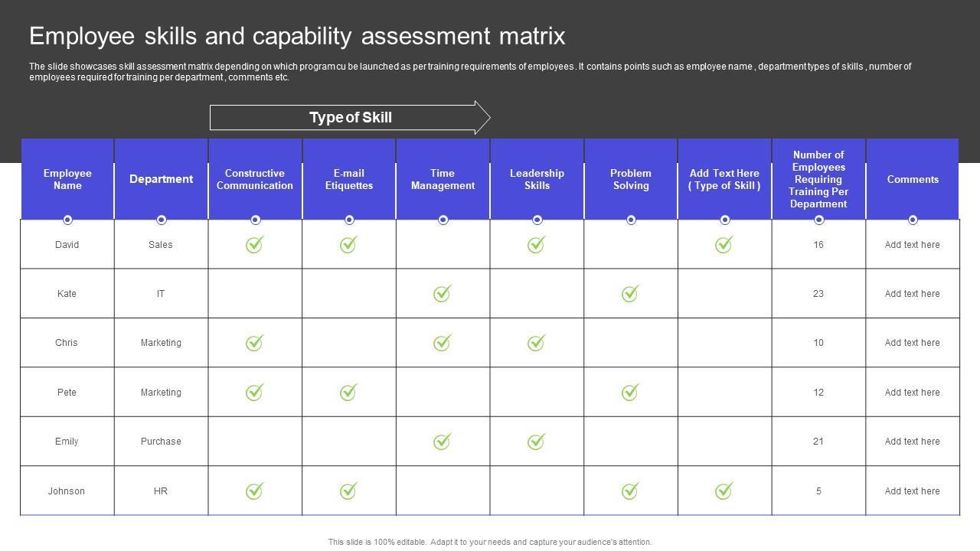The height and width of the screenshot is (551, 980).
Task: Click Pete's E-mail Etiquettes checkmark
Action: click(x=348, y=392)
